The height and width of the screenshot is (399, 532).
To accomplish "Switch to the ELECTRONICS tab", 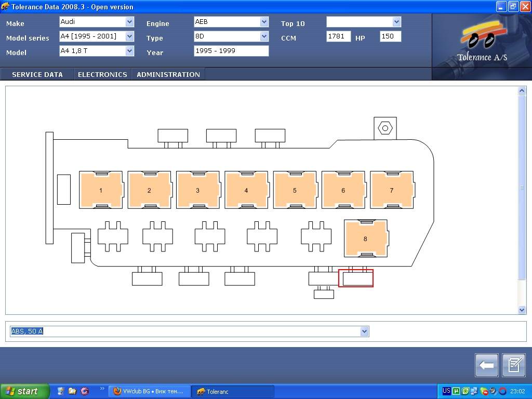I will [102, 74].
